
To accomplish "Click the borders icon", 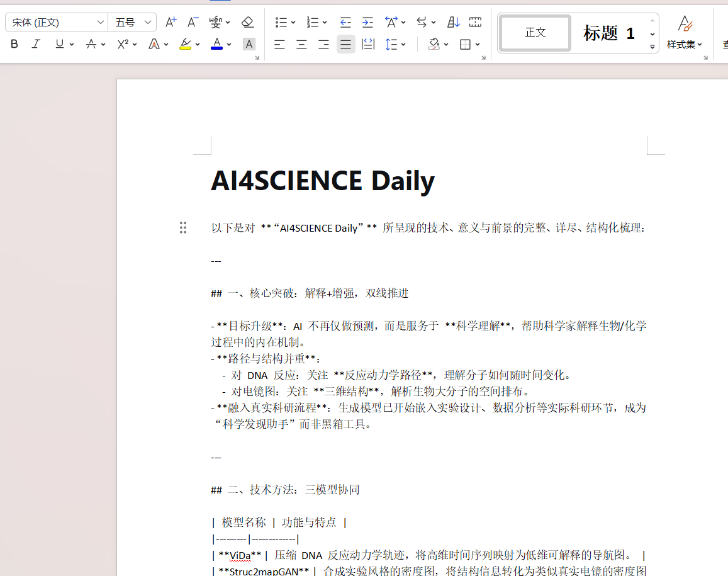I will point(465,44).
